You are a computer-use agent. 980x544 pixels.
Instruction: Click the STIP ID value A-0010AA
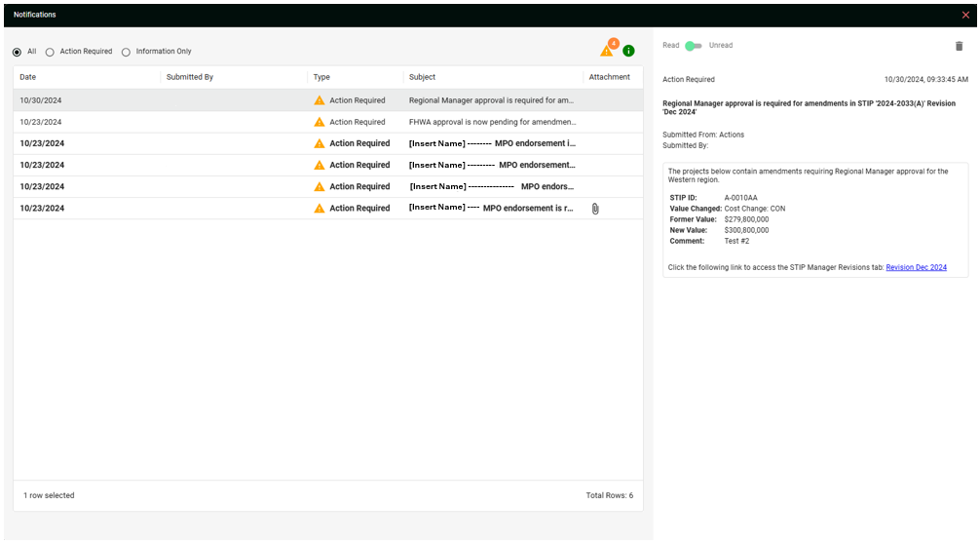point(740,198)
